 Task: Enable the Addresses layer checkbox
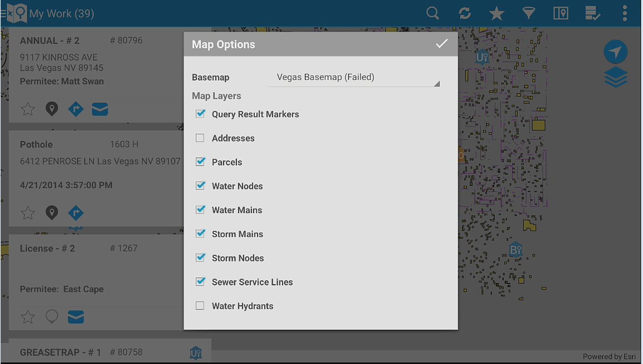coord(200,138)
